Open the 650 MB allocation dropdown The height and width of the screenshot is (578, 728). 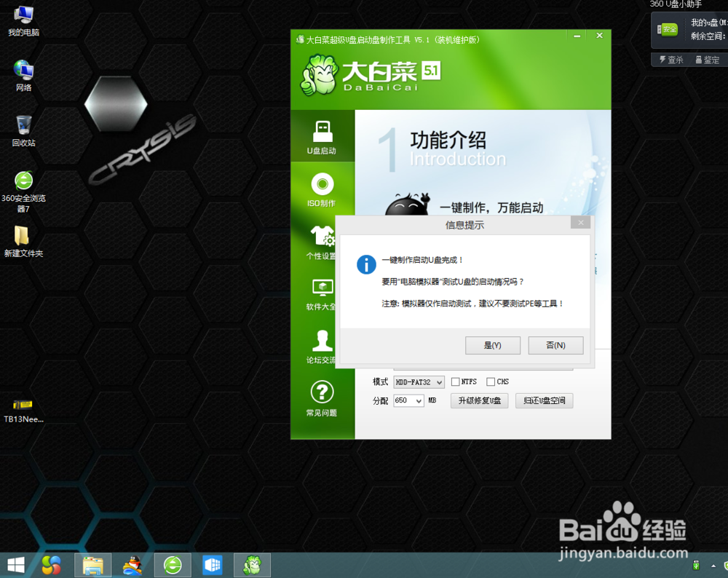(x=408, y=400)
